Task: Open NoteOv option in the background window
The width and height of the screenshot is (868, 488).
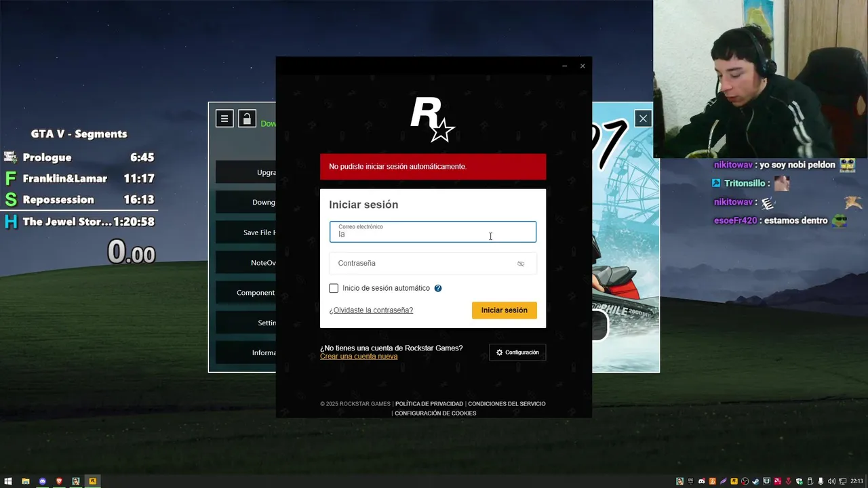Action: tap(245, 263)
